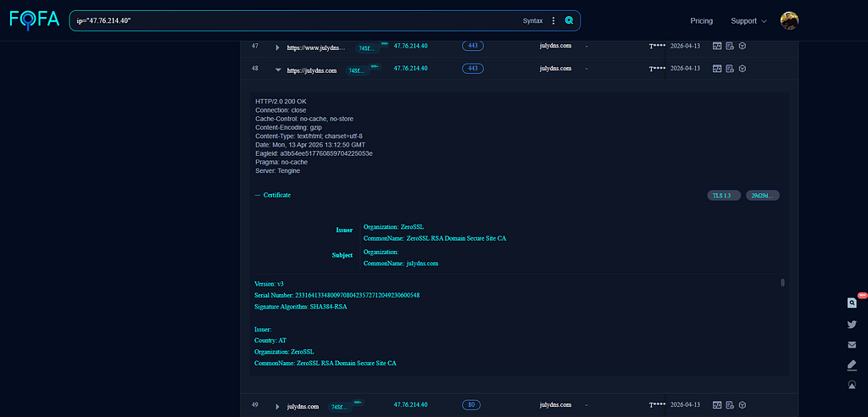Click the 74Sf… hash tag in row 47
Screen dimensions: 868x417
click(x=367, y=48)
